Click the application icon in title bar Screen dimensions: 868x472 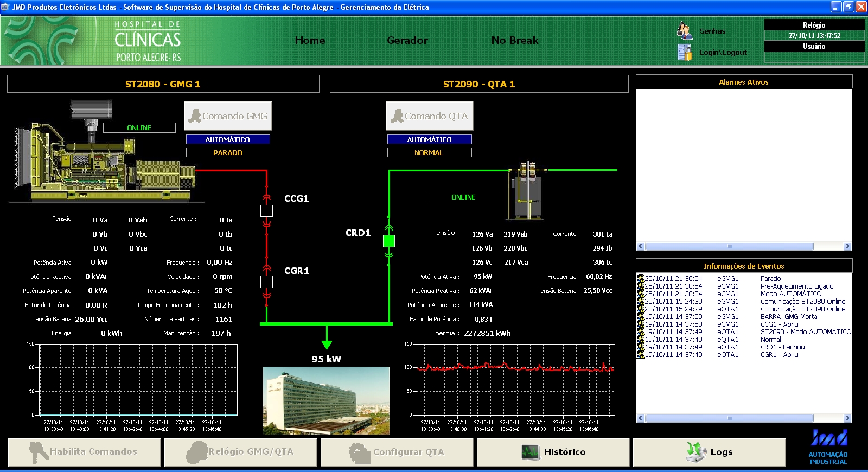coord(5,7)
